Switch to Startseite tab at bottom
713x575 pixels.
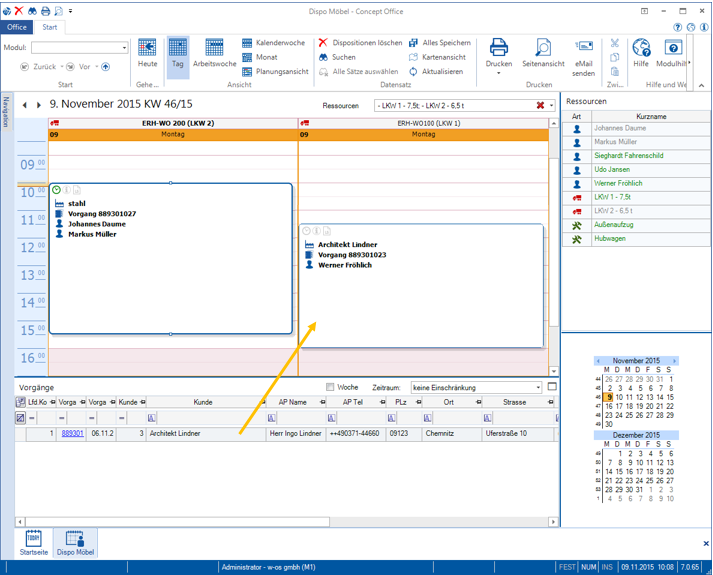pos(33,541)
